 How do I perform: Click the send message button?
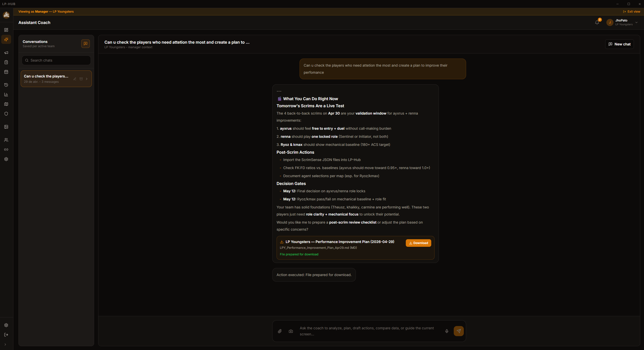[459, 331]
